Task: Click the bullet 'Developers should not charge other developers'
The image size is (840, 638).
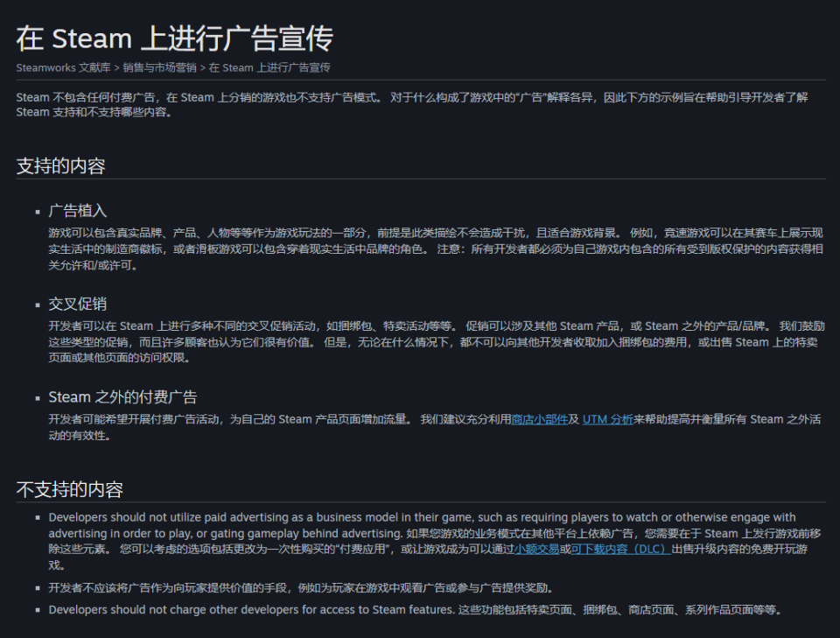Action: 415,610
